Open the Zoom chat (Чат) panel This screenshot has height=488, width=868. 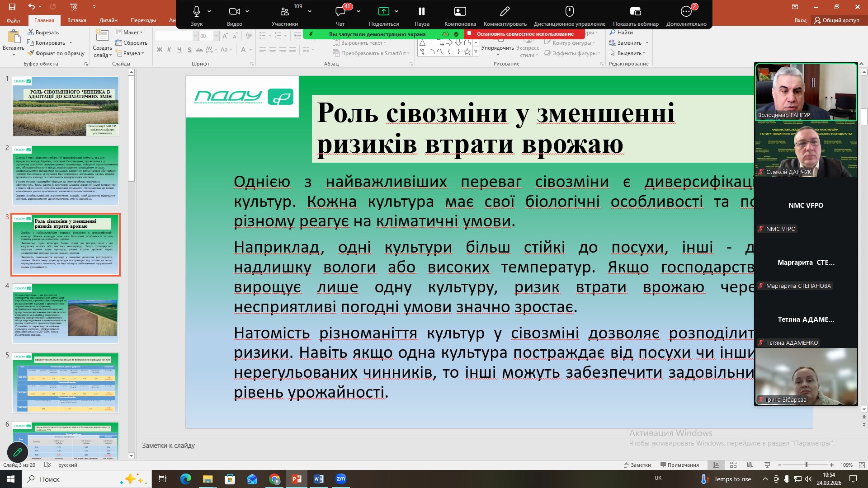[340, 12]
